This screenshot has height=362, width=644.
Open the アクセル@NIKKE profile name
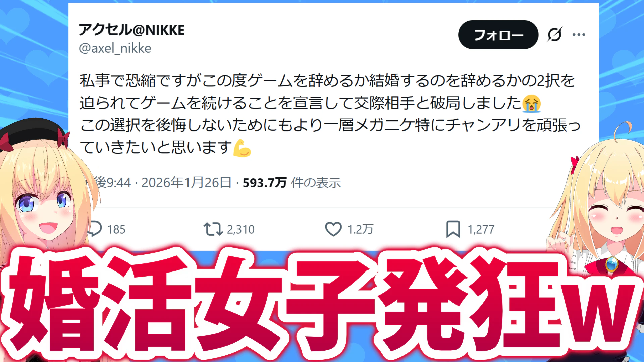click(132, 30)
